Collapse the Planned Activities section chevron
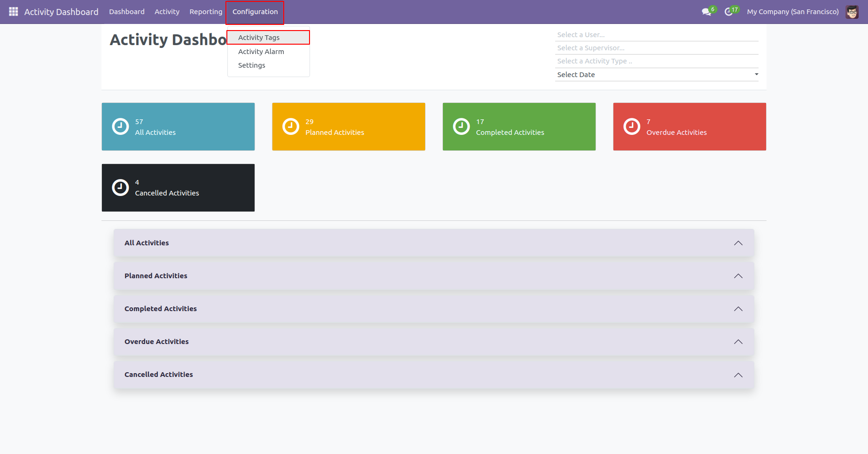 738,276
